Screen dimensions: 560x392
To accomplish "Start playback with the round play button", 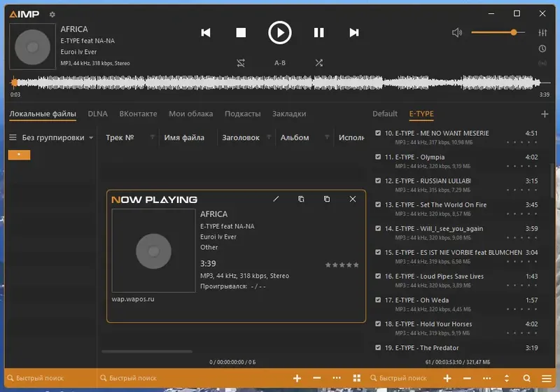I will [279, 33].
